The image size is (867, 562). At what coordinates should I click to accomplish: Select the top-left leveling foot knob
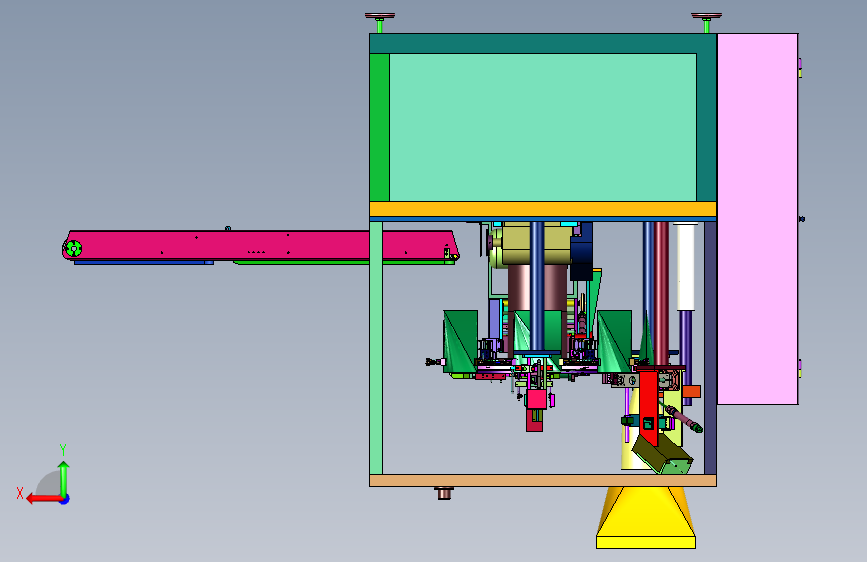point(380,16)
